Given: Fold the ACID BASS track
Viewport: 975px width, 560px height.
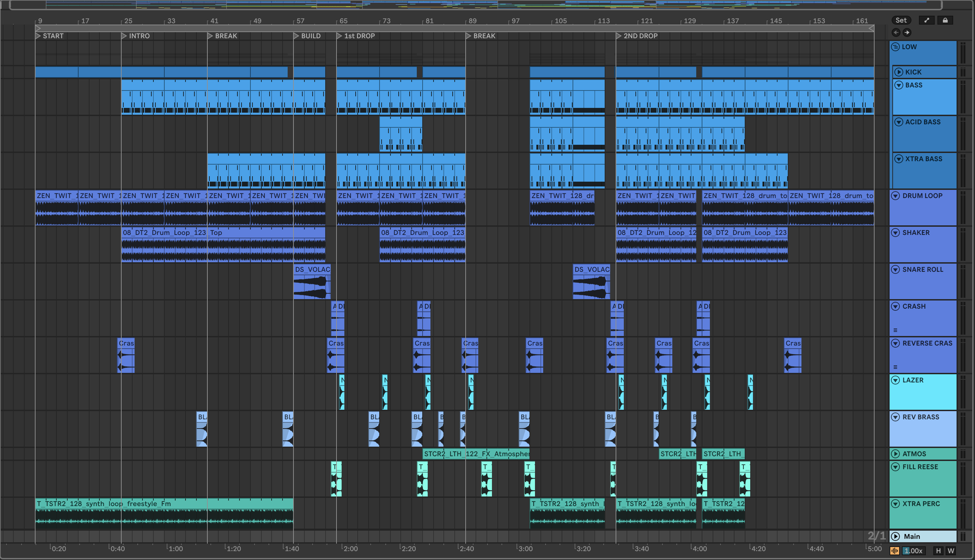Looking at the screenshot, I should 899,122.
